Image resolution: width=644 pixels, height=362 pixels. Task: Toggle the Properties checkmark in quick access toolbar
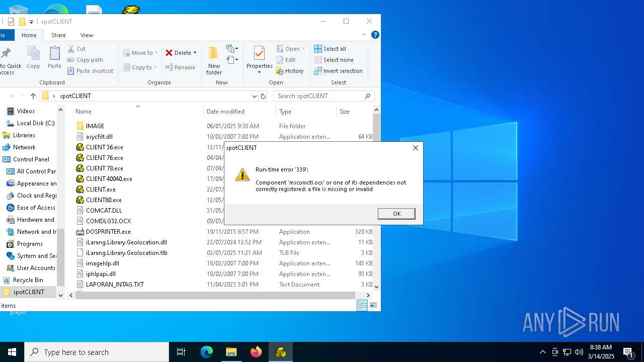[x=11, y=22]
